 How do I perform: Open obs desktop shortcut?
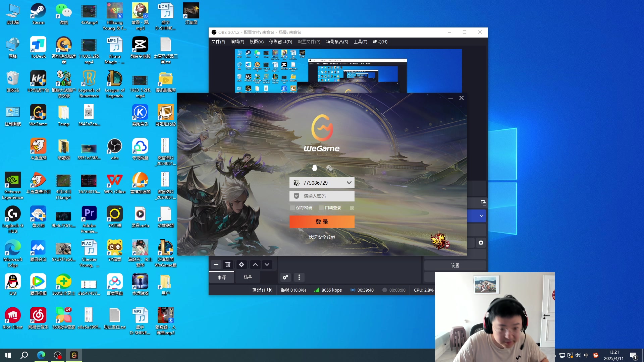point(115,149)
